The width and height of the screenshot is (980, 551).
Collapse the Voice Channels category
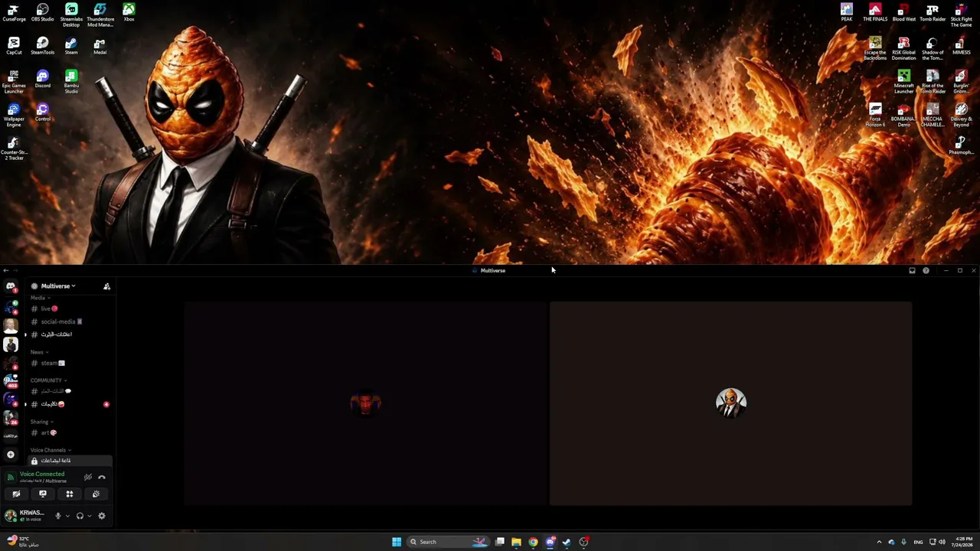[x=51, y=450]
